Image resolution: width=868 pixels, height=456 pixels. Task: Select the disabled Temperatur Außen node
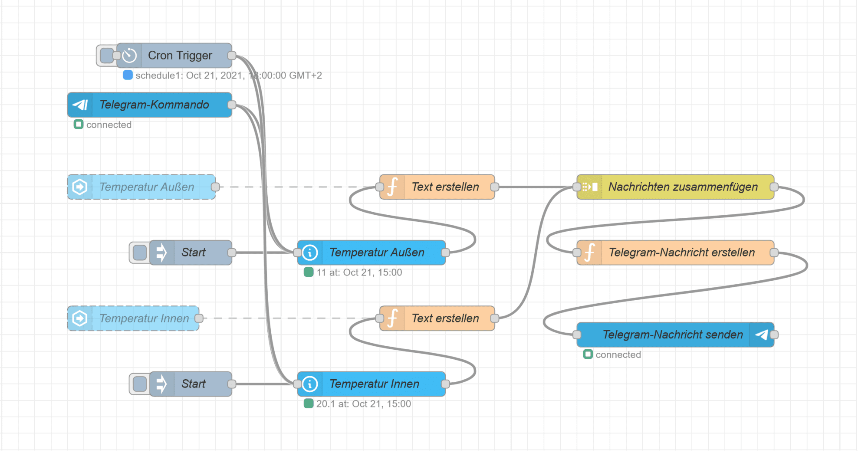pos(141,187)
